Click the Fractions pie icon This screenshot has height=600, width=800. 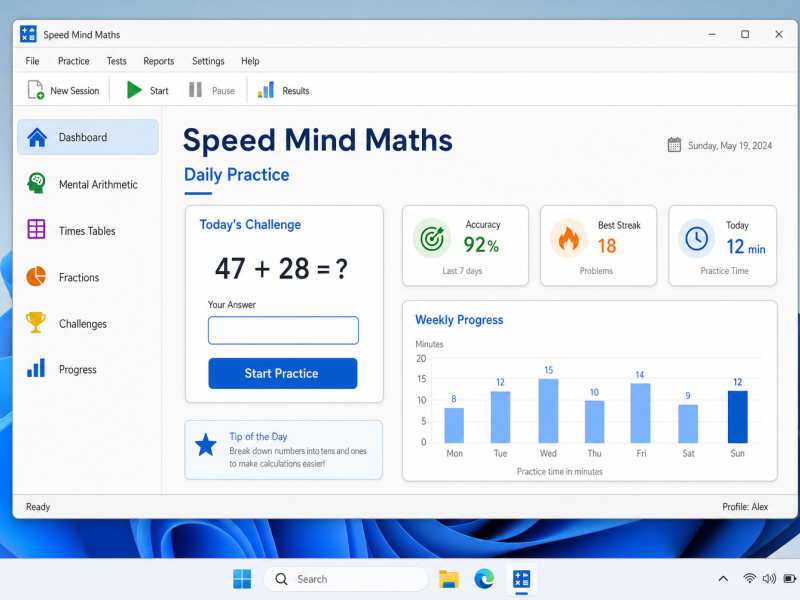point(36,276)
